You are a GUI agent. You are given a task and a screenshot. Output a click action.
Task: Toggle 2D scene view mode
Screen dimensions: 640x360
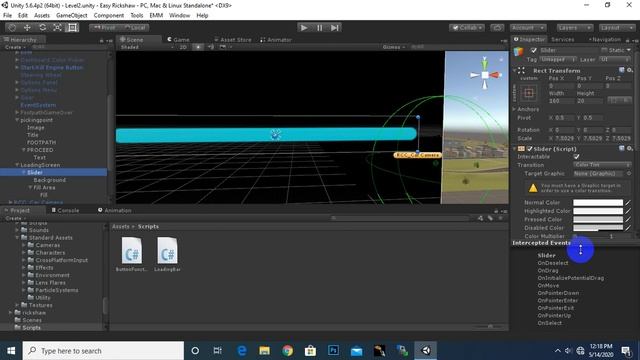[x=183, y=47]
